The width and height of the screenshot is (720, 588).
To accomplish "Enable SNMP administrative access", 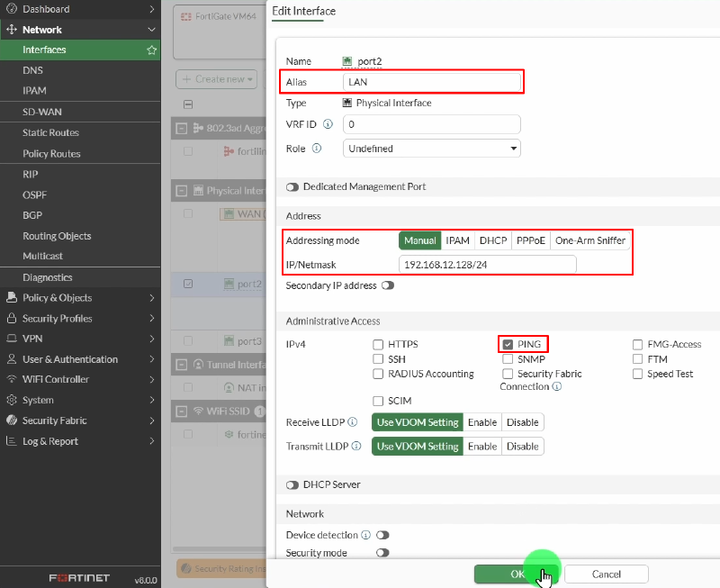I will 508,358.
